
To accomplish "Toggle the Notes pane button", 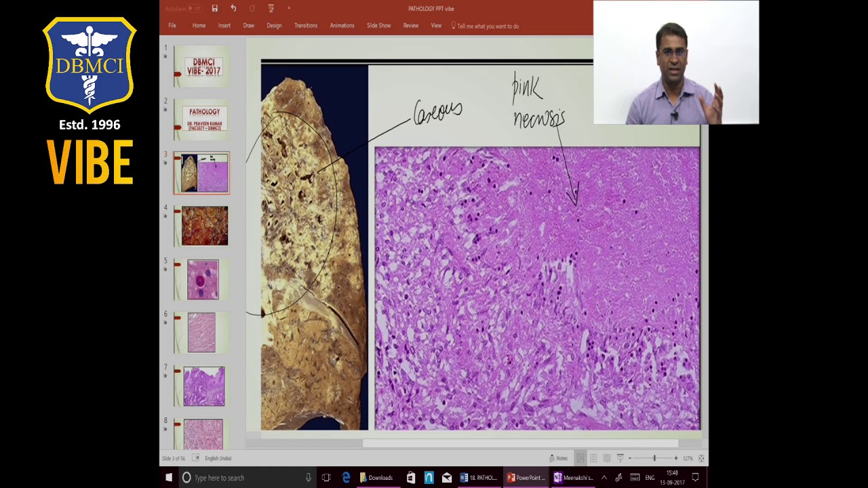I will [558, 458].
